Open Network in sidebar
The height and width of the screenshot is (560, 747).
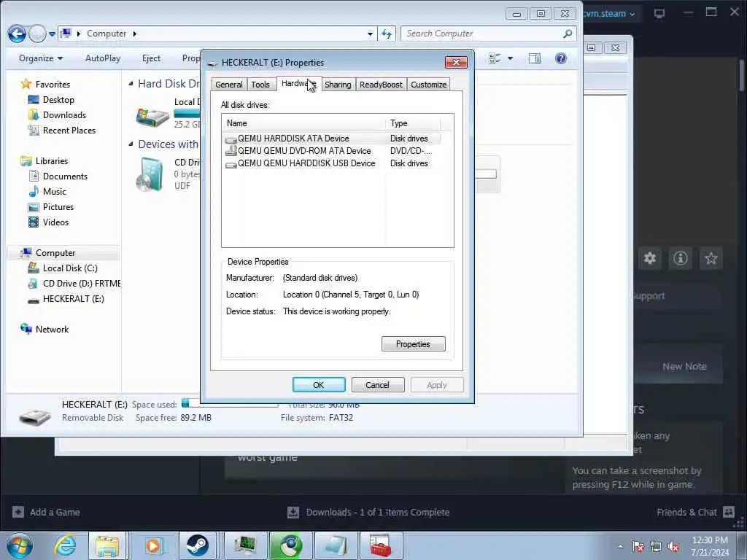point(52,329)
